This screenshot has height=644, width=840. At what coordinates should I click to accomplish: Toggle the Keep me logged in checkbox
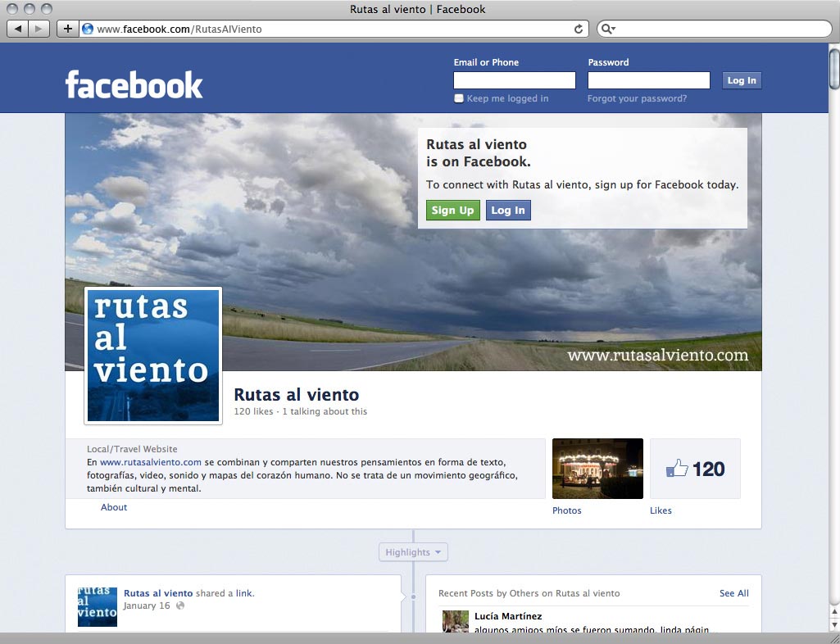[459, 98]
